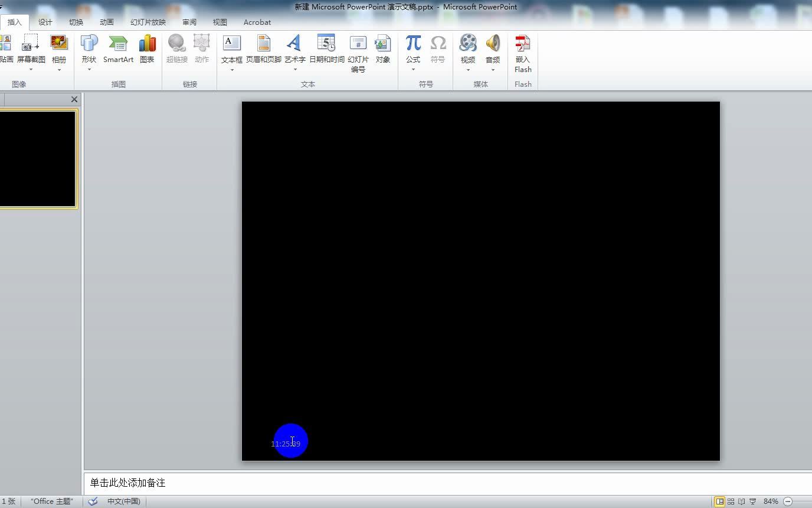Open the 切换 transitions tab

click(x=76, y=22)
